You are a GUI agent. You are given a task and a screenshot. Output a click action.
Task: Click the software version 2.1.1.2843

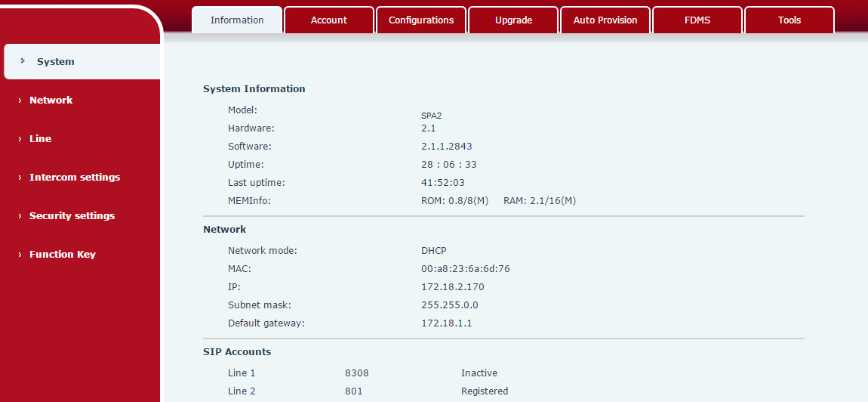446,147
